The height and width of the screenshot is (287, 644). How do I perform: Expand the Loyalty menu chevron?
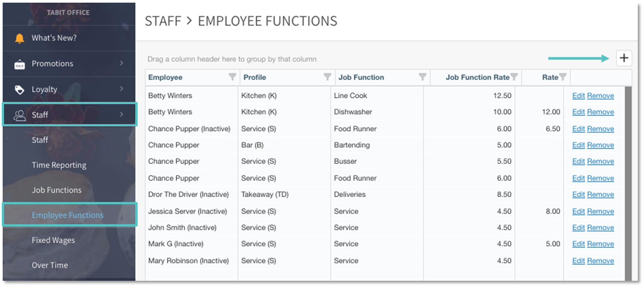click(122, 89)
